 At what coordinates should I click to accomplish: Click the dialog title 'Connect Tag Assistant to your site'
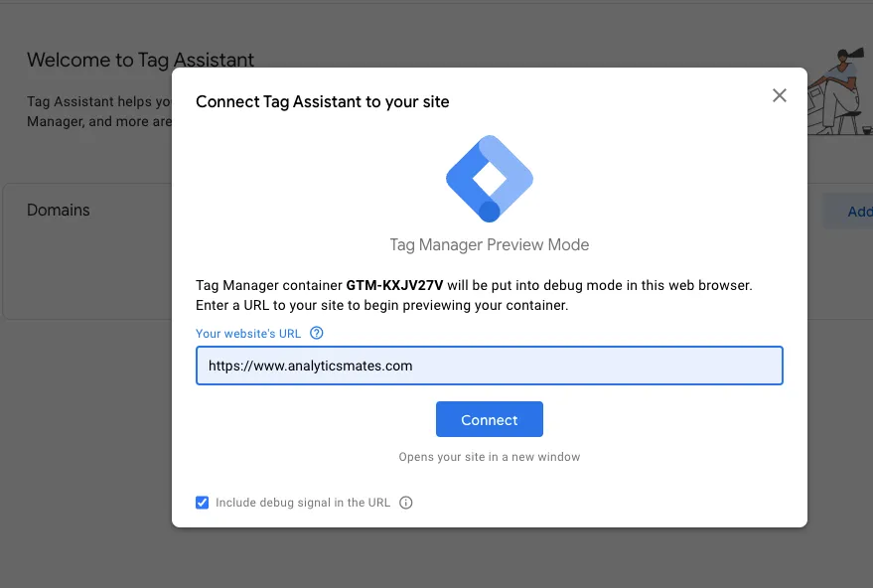coord(323,102)
